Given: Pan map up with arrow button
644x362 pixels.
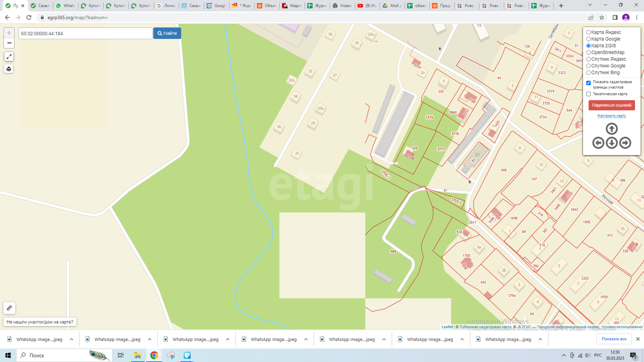Looking at the screenshot, I should 611,129.
